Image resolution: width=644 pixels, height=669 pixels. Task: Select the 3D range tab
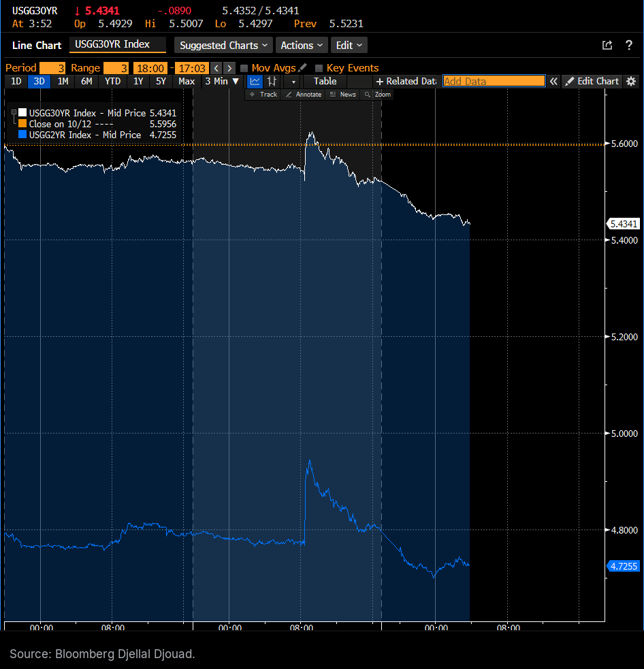click(x=39, y=81)
